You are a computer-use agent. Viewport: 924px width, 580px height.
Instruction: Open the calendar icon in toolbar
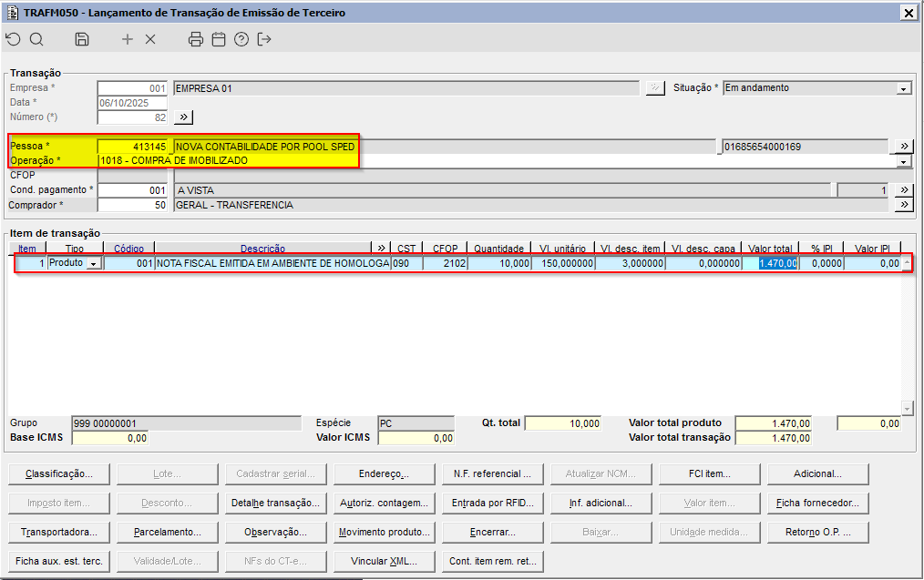pyautogui.click(x=219, y=39)
